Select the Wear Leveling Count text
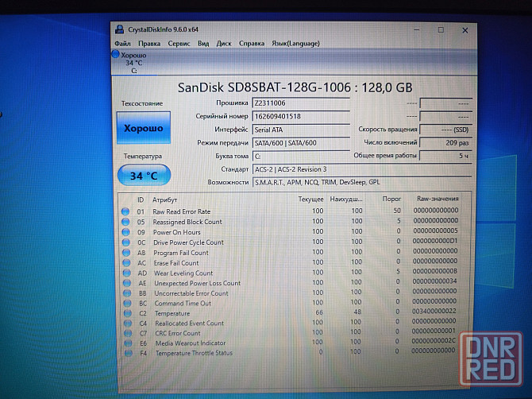Viewport: 532px width, 399px height. (183, 273)
